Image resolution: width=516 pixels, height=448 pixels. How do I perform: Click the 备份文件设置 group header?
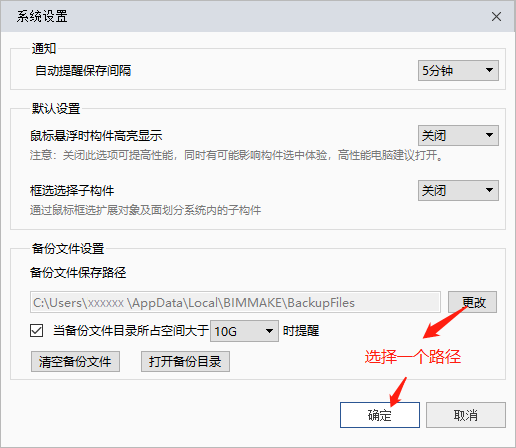[x=68, y=249]
